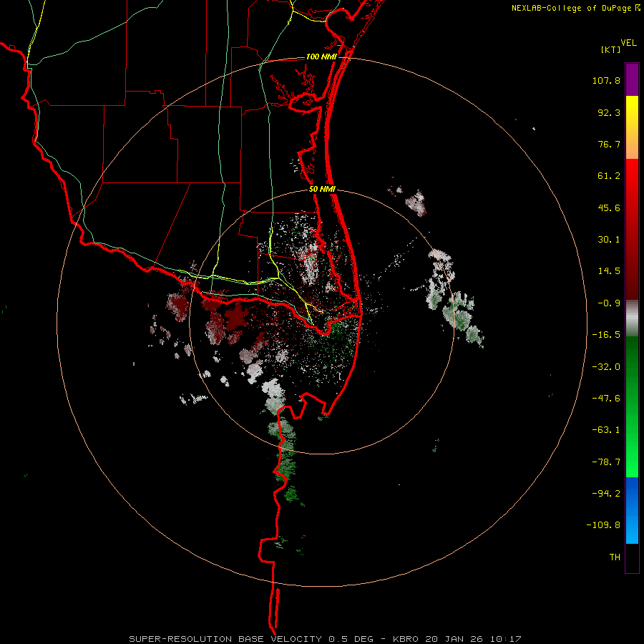The width and height of the screenshot is (644, 644).
Task: Click the -78.7 velocity scale value
Action: pyautogui.click(x=606, y=462)
